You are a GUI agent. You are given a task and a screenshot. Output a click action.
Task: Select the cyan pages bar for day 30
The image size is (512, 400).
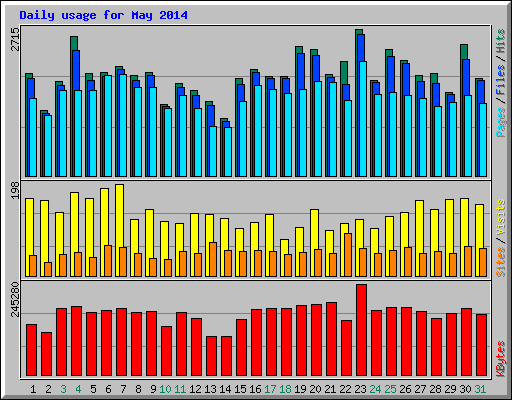tap(468, 136)
